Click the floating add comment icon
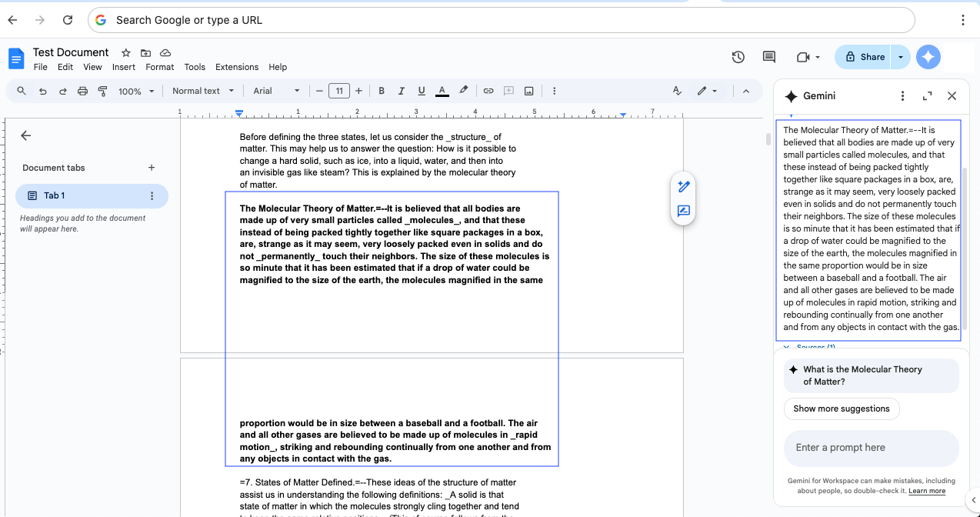The height and width of the screenshot is (517, 980). (x=683, y=211)
